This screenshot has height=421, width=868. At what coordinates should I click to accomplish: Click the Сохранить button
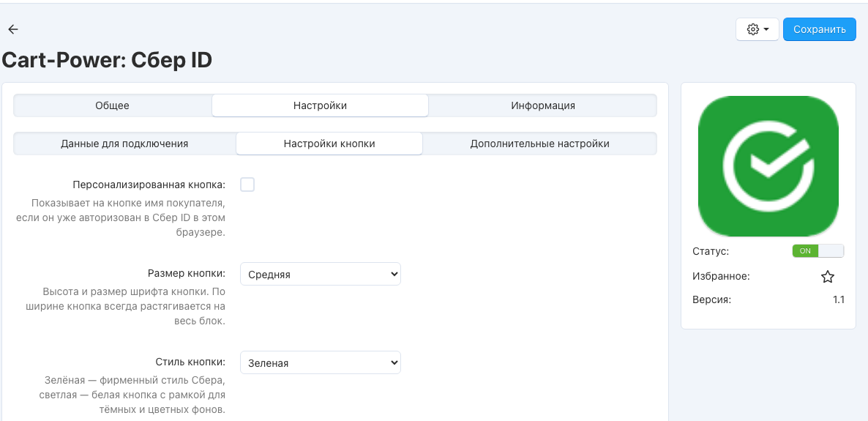[x=820, y=29]
